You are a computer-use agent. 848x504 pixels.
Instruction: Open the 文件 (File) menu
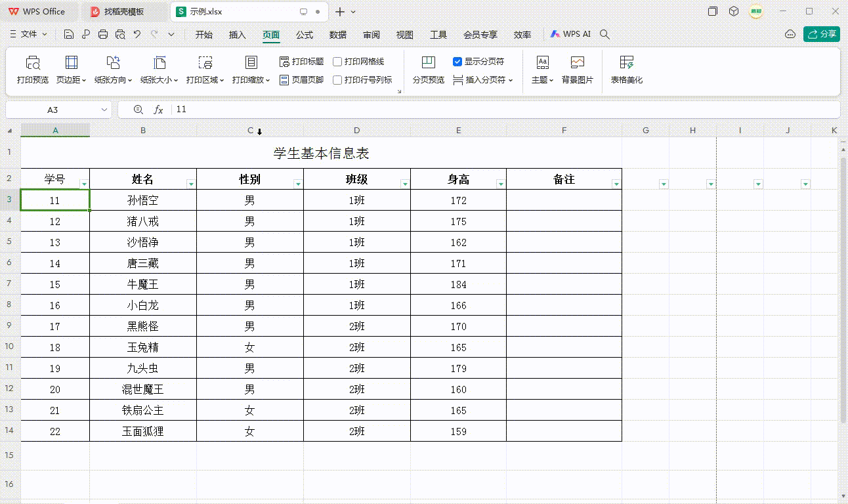click(29, 34)
